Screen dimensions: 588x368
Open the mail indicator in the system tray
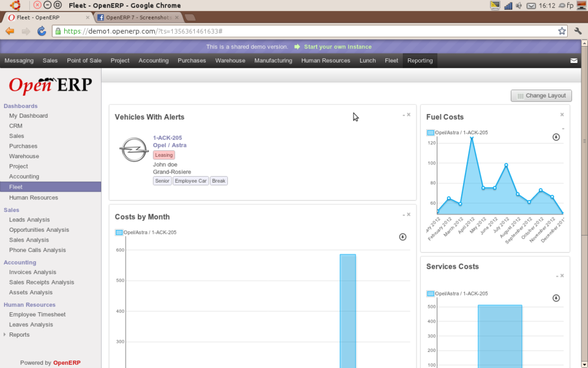click(531, 6)
